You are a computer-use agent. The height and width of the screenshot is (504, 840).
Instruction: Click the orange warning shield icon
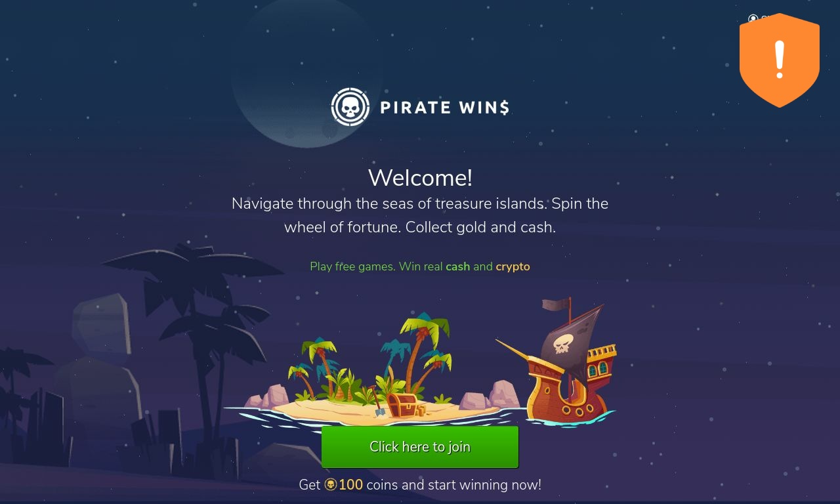tap(780, 60)
